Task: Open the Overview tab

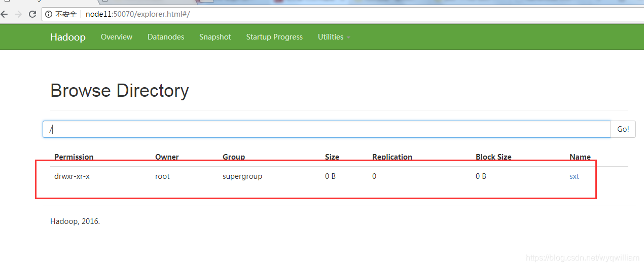Action: coord(117,37)
